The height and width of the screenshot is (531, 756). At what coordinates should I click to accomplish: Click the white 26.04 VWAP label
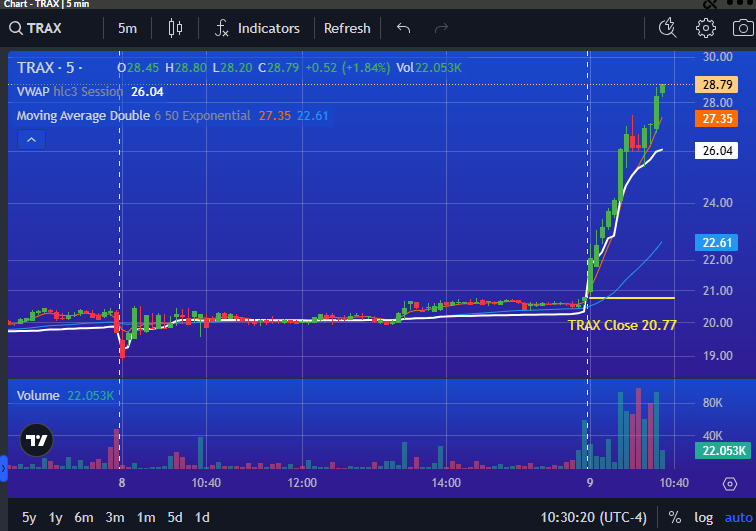pos(716,151)
